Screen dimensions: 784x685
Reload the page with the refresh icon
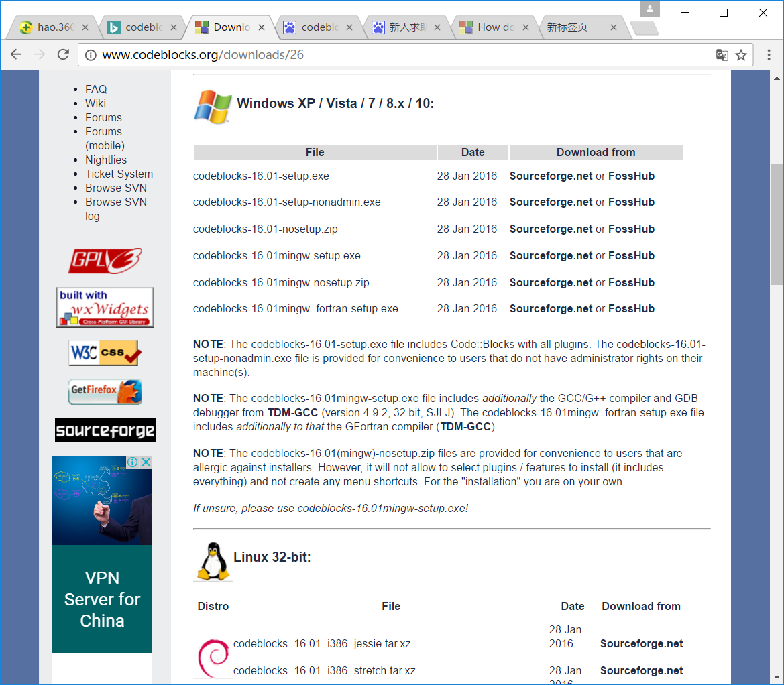point(63,54)
